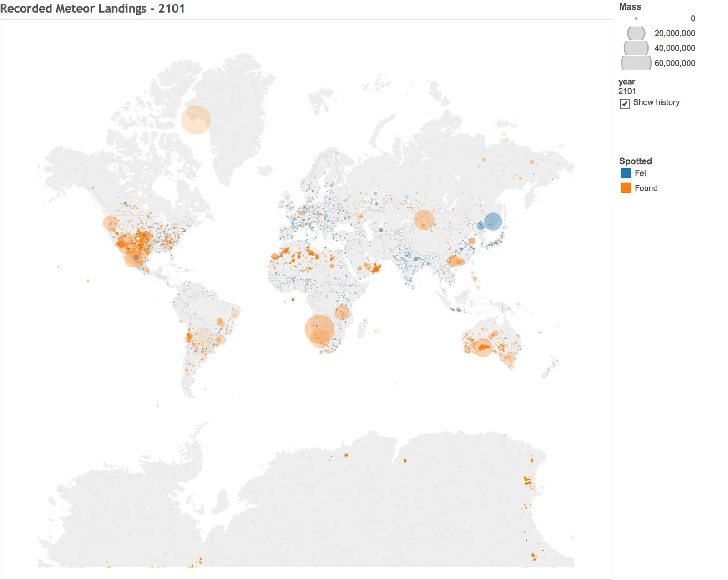Click the year value 2101
This screenshot has width=728, height=580.
pos(627,91)
